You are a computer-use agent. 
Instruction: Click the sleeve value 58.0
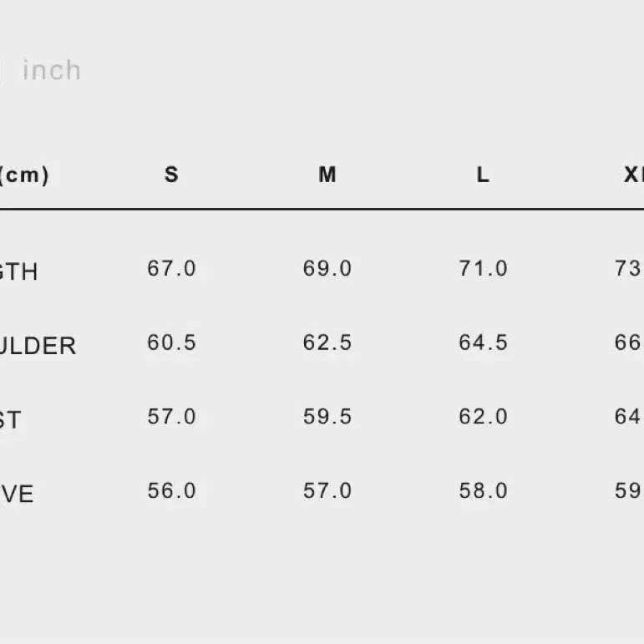[483, 491]
